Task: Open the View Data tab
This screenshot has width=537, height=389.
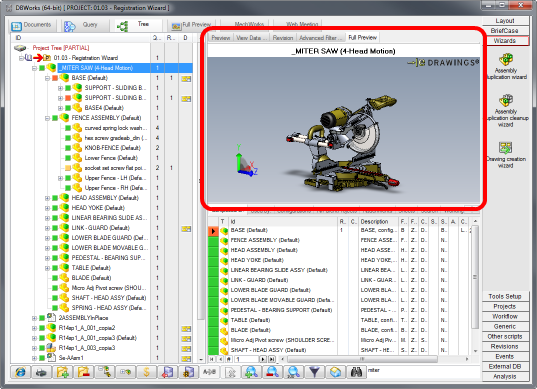Action: pos(251,38)
